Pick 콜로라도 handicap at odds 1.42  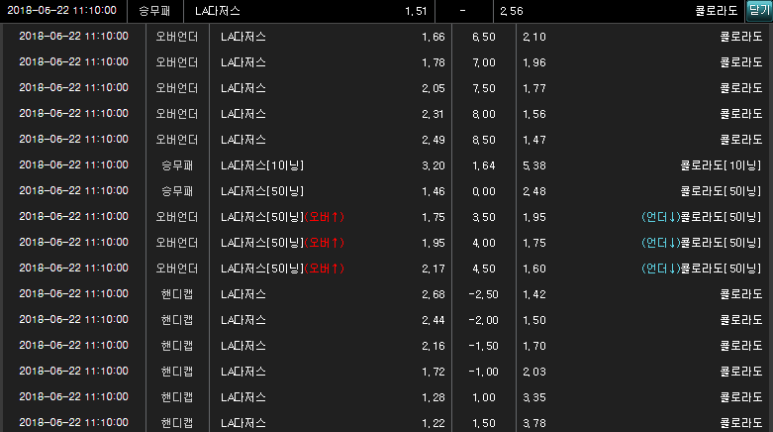(643, 294)
